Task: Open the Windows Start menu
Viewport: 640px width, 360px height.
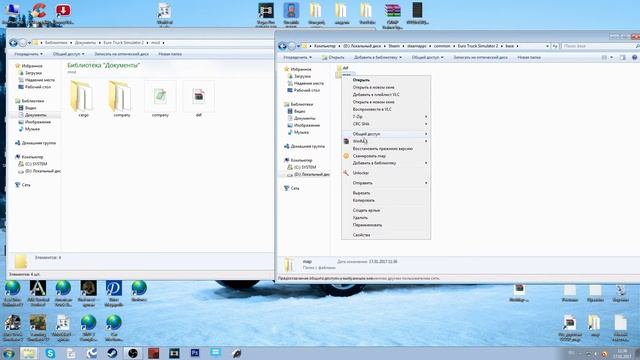Action: [9, 353]
